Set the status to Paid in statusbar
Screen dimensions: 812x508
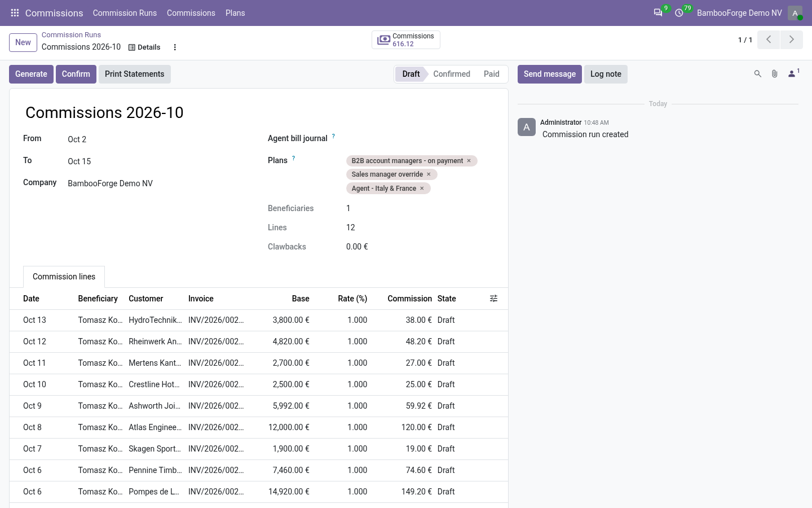tap(492, 74)
